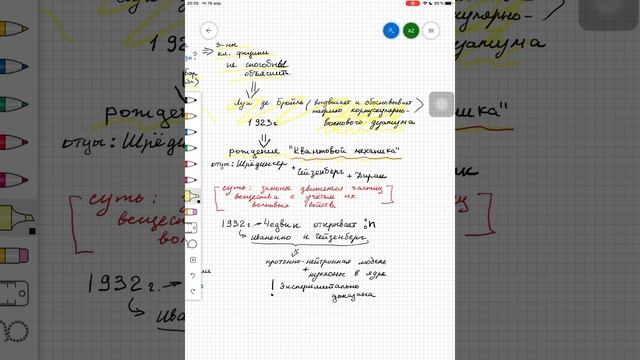This screenshot has width=640, height=360.
Task: Tap the red screen recording indicator
Action: (x=412, y=3)
